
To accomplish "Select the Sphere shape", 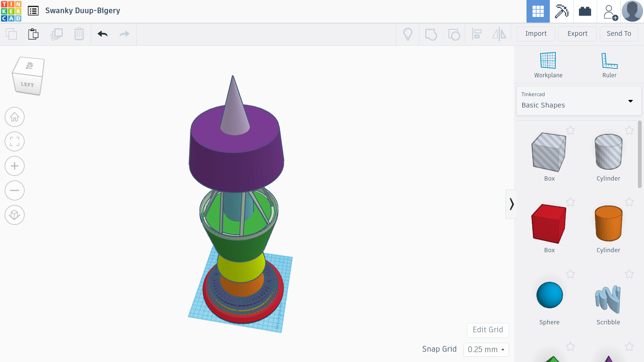I will pyautogui.click(x=549, y=295).
